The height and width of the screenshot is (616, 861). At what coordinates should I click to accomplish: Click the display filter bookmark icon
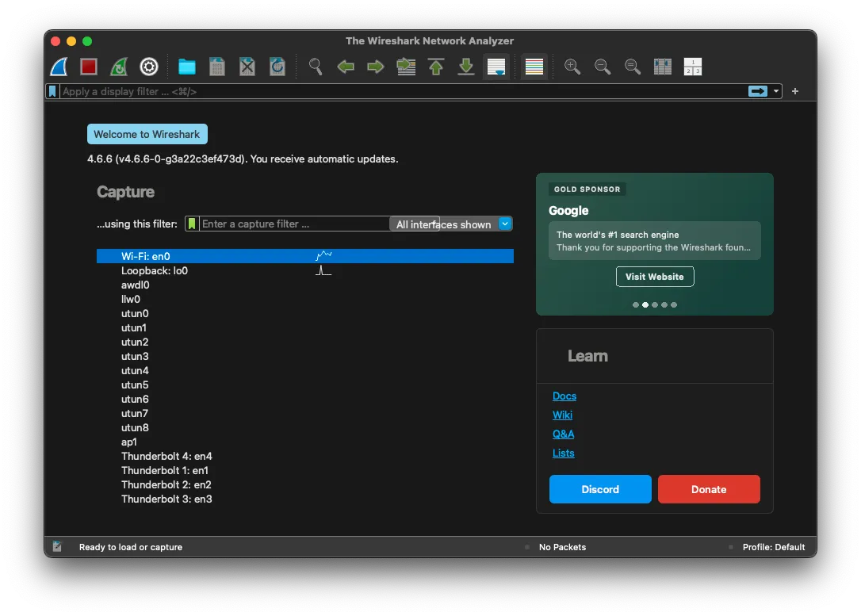pos(52,91)
